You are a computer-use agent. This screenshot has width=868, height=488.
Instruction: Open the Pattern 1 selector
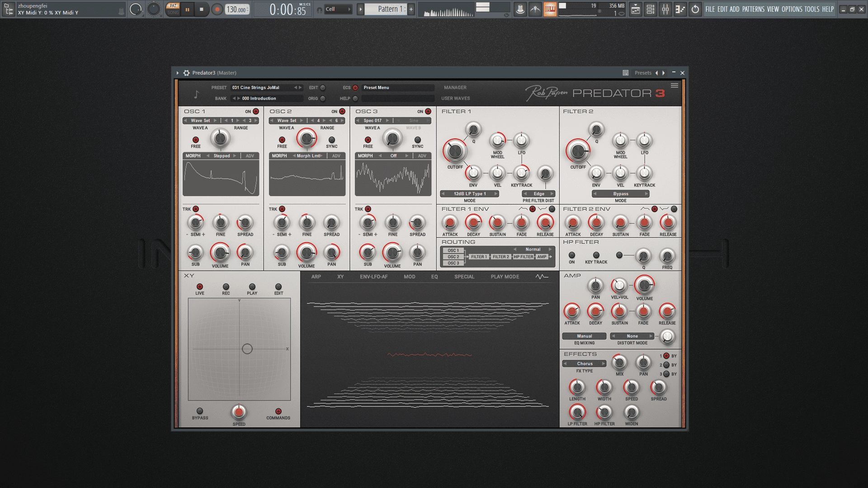click(x=387, y=9)
